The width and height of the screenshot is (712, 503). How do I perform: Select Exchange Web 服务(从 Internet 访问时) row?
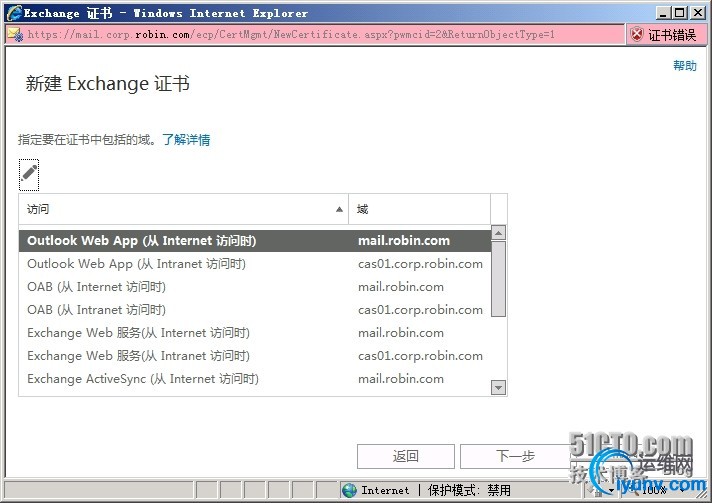(x=255, y=333)
